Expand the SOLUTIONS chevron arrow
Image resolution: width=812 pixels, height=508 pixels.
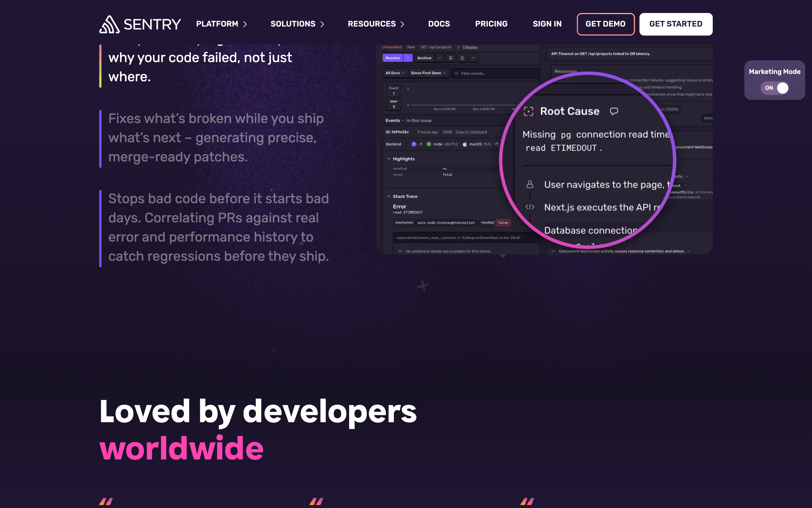(x=322, y=24)
